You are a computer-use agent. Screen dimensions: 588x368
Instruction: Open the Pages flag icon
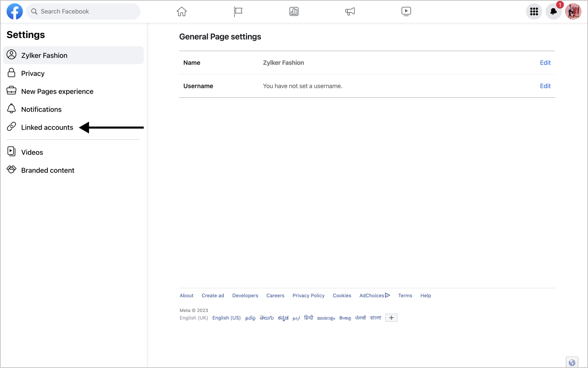(x=238, y=11)
